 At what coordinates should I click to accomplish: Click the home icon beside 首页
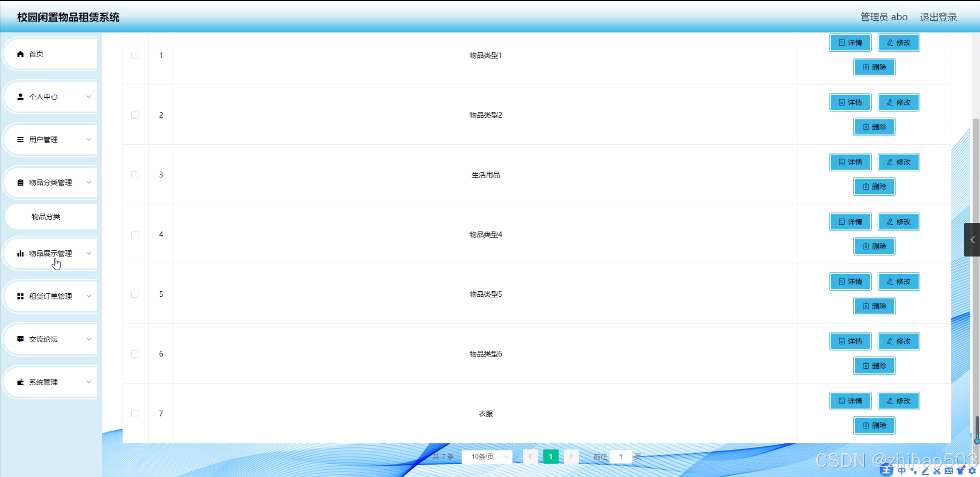coord(20,54)
